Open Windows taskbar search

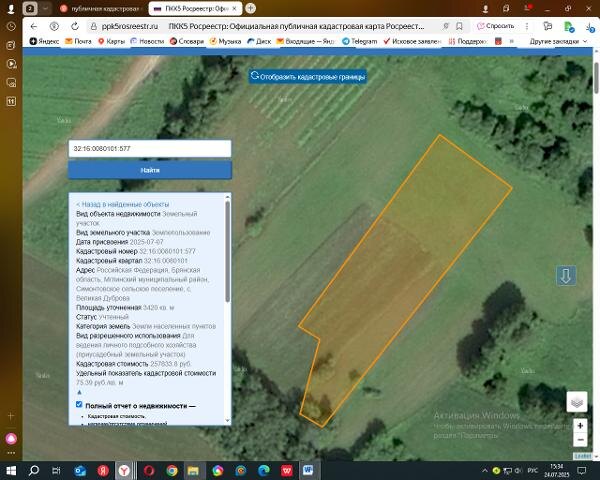34,470
